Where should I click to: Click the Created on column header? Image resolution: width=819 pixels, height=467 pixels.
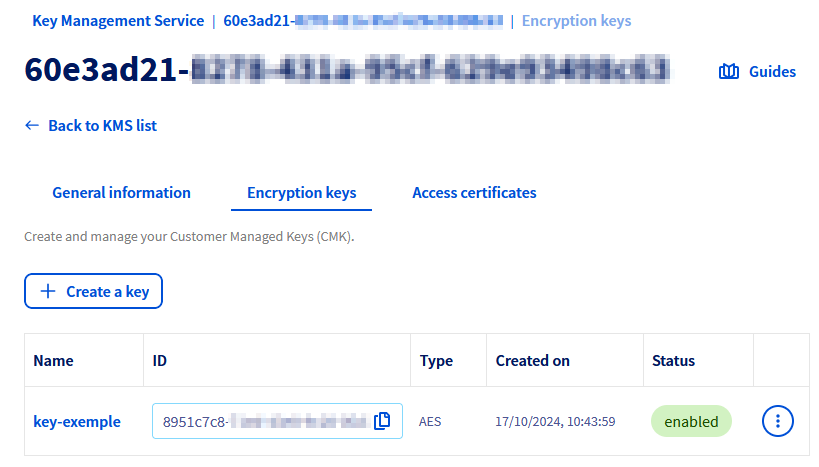(532, 361)
